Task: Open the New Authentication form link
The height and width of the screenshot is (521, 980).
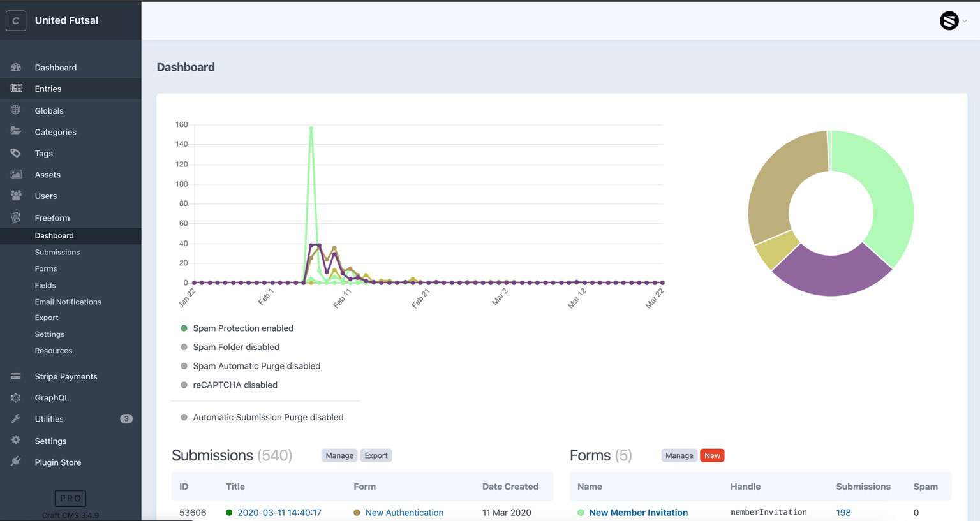Action: click(x=405, y=512)
